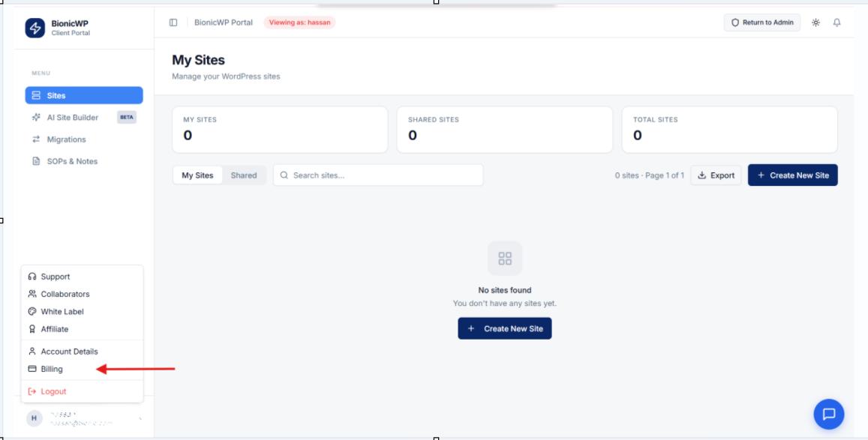The height and width of the screenshot is (440, 868).
Task: Open Sites in the sidebar menu
Action: pos(84,95)
